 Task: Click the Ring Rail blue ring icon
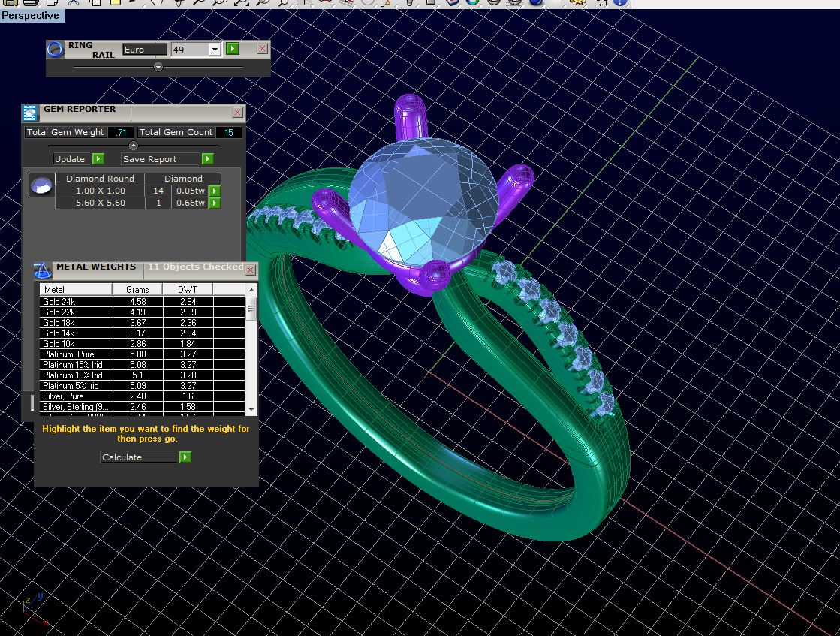click(55, 50)
